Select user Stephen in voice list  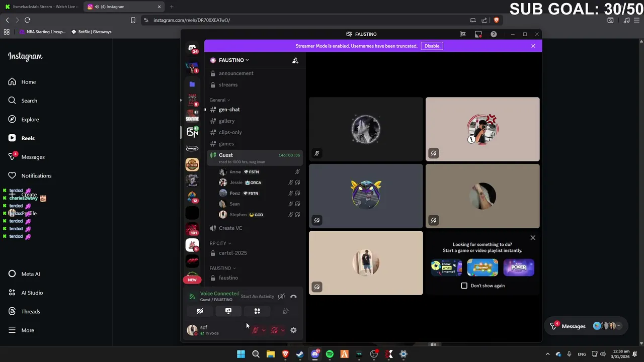click(259, 215)
